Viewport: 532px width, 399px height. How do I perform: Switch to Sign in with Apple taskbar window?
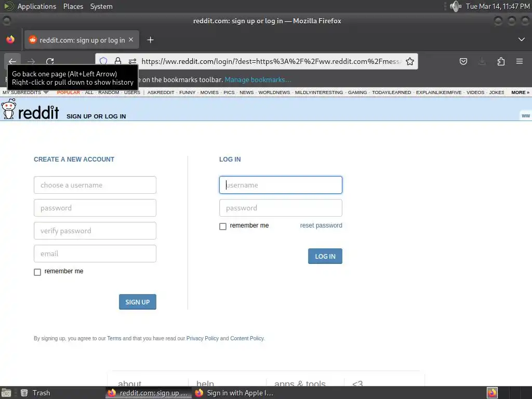coord(235,393)
